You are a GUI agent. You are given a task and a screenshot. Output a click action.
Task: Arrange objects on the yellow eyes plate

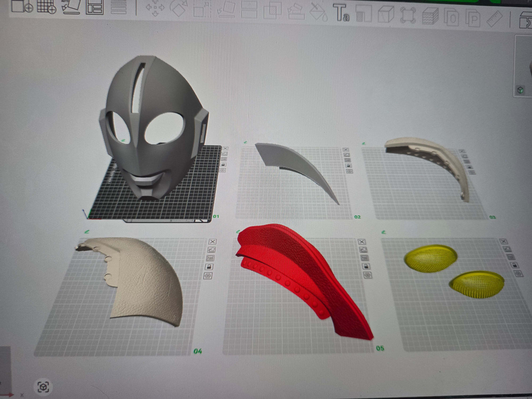pyautogui.click(x=511, y=257)
